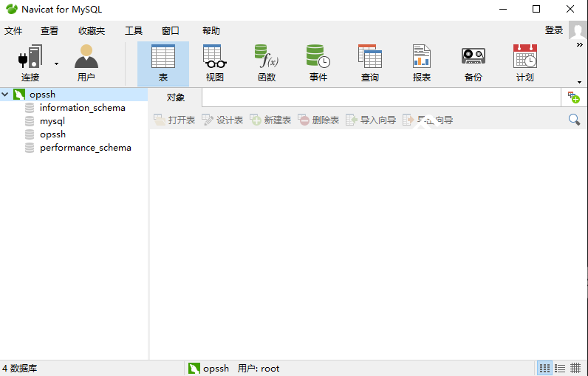Click the 打开表 button
This screenshot has height=376, width=588.
coord(174,120)
